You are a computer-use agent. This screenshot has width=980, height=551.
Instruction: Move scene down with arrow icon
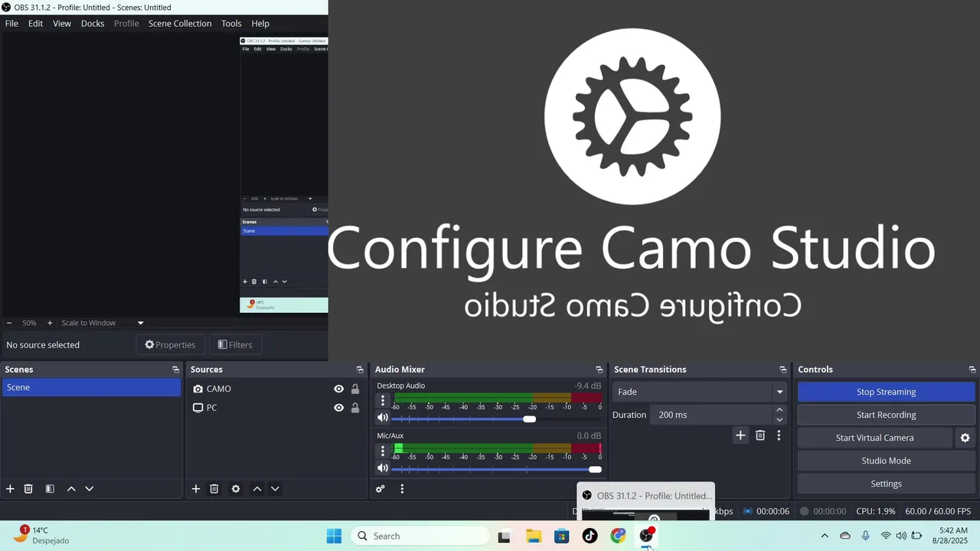(x=89, y=489)
